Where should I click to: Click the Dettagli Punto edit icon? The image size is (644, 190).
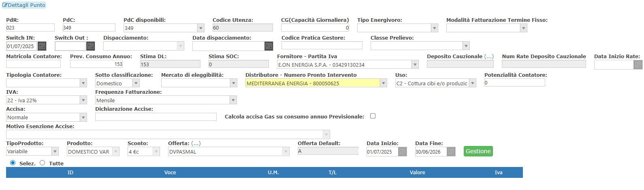[5, 5]
